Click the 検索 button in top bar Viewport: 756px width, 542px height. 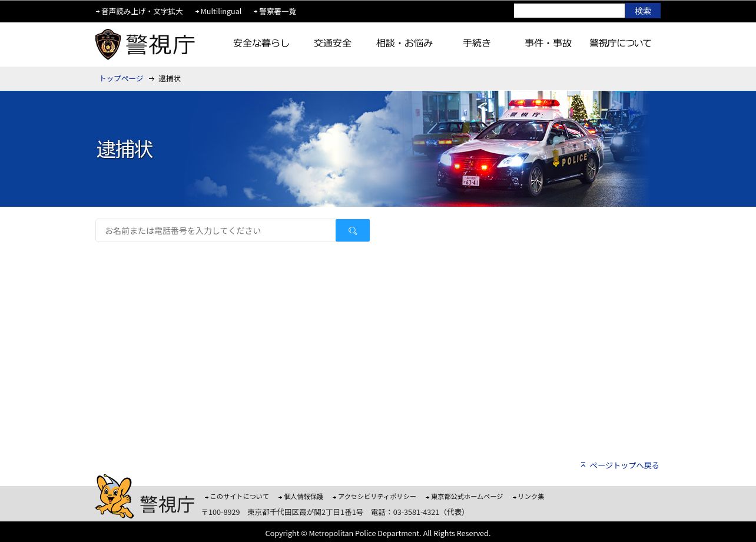click(x=643, y=11)
